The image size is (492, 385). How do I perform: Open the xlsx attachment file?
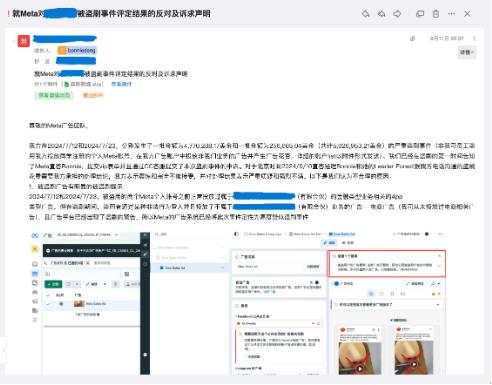tap(83, 84)
